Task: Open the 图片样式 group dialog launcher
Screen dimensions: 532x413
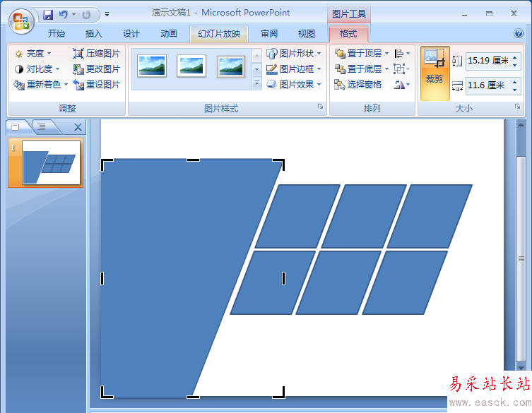Action: [x=320, y=107]
